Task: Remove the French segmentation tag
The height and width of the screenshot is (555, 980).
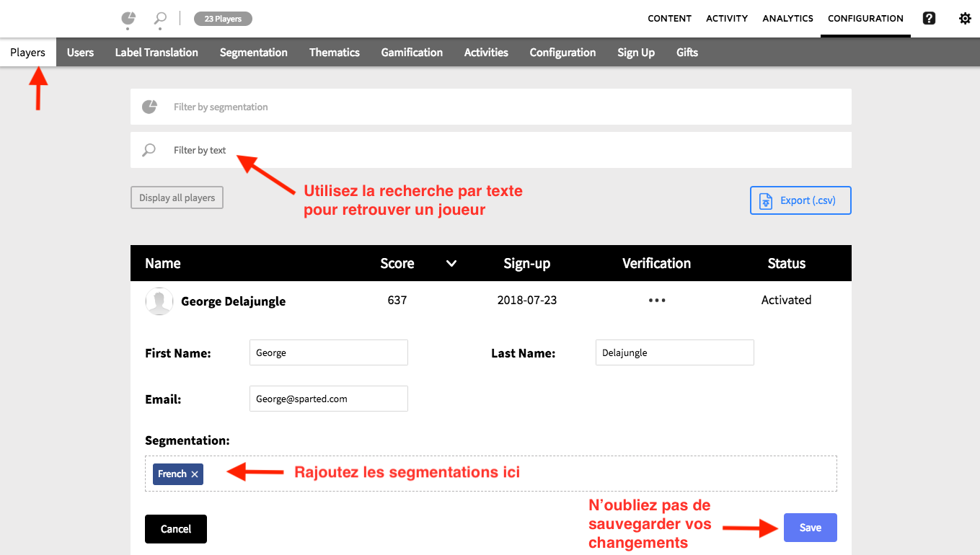Action: pos(195,474)
